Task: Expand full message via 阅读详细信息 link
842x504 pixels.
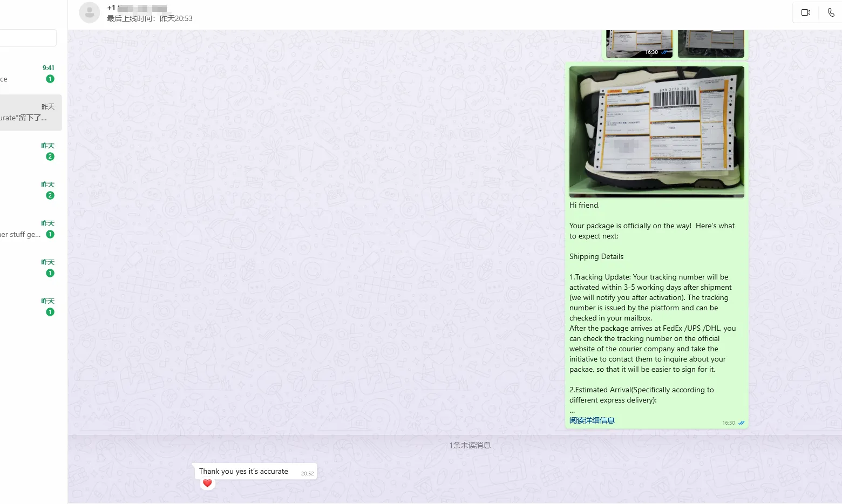Action: 592,420
